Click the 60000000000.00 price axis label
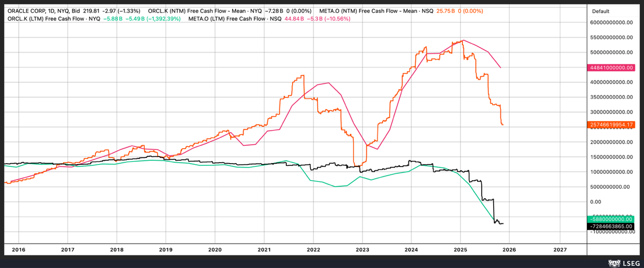 (610, 22)
